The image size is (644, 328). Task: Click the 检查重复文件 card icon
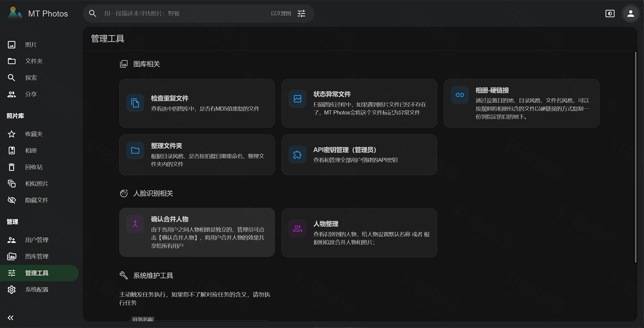click(x=135, y=103)
